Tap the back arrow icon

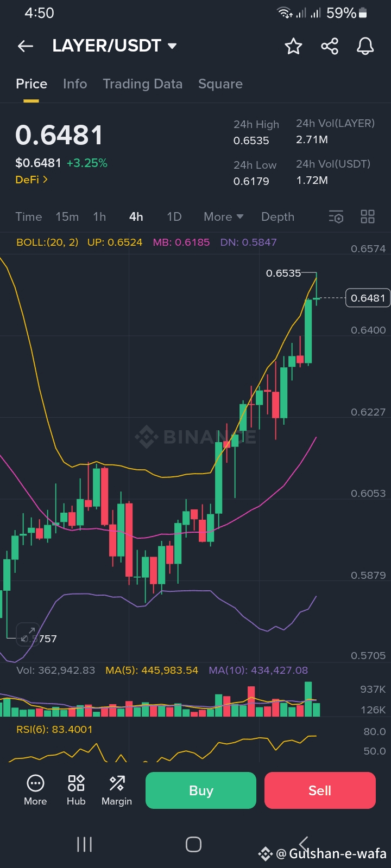point(26,46)
